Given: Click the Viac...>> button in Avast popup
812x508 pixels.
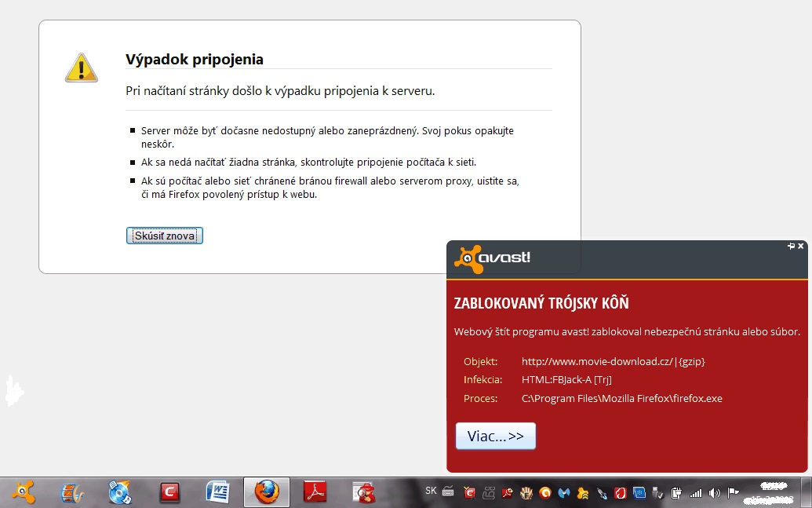Looking at the screenshot, I should click(496, 436).
